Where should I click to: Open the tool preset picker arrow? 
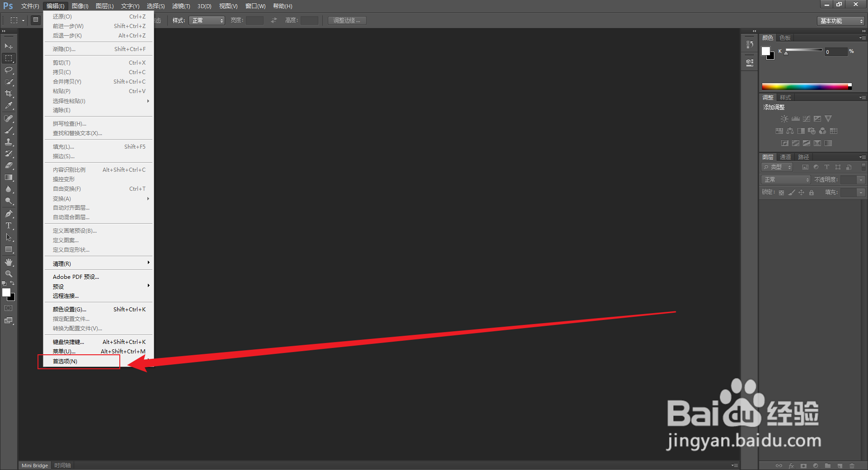point(23,20)
